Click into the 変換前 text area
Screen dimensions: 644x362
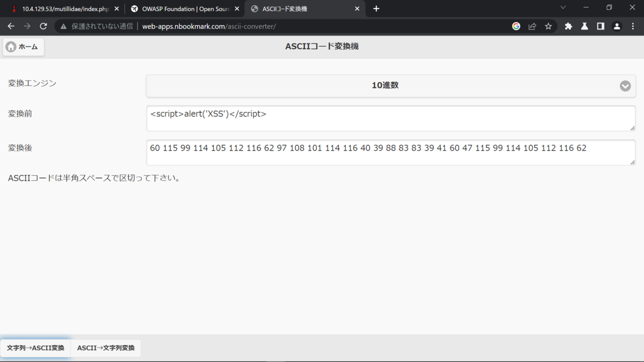click(x=391, y=119)
